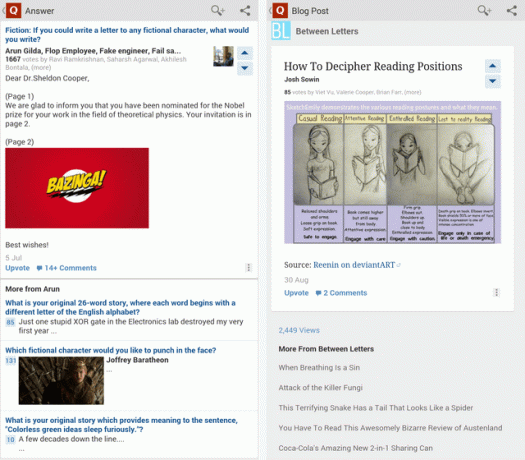Tap the 10 vote count badge
The height and width of the screenshot is (460, 525).
click(10, 440)
